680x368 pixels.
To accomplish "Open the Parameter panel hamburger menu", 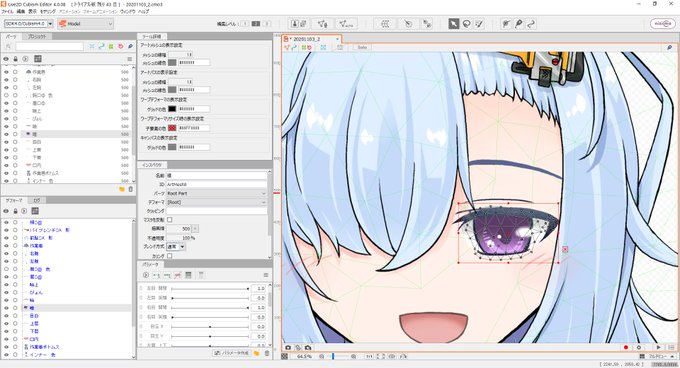I will [266, 275].
